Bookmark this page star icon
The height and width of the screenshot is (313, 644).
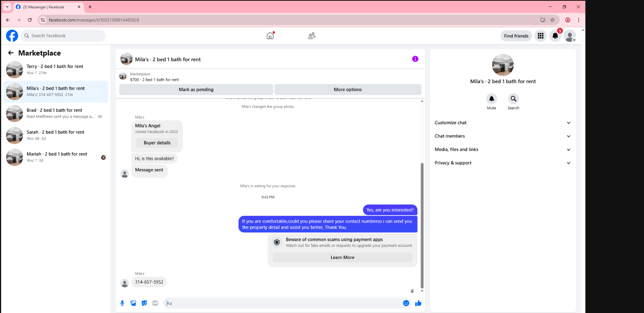(552, 20)
